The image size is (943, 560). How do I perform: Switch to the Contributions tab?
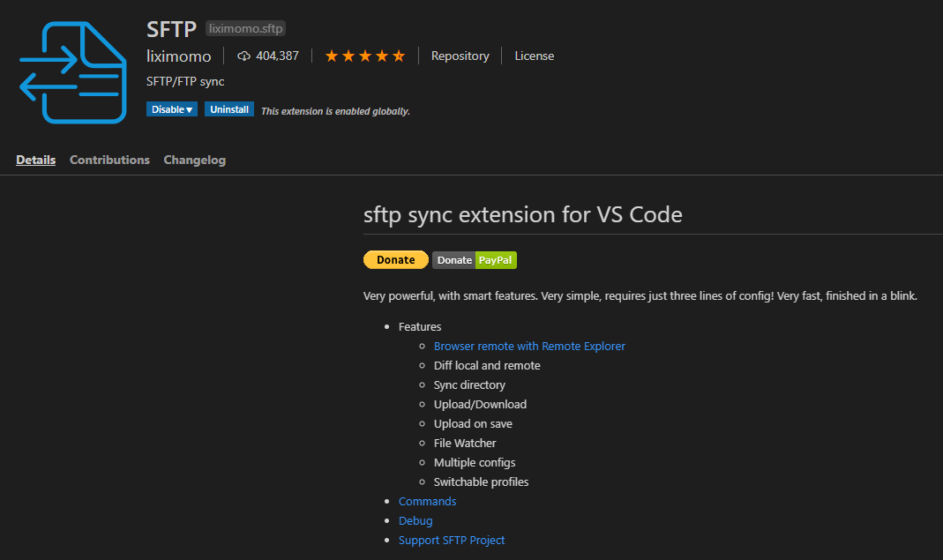pos(109,160)
